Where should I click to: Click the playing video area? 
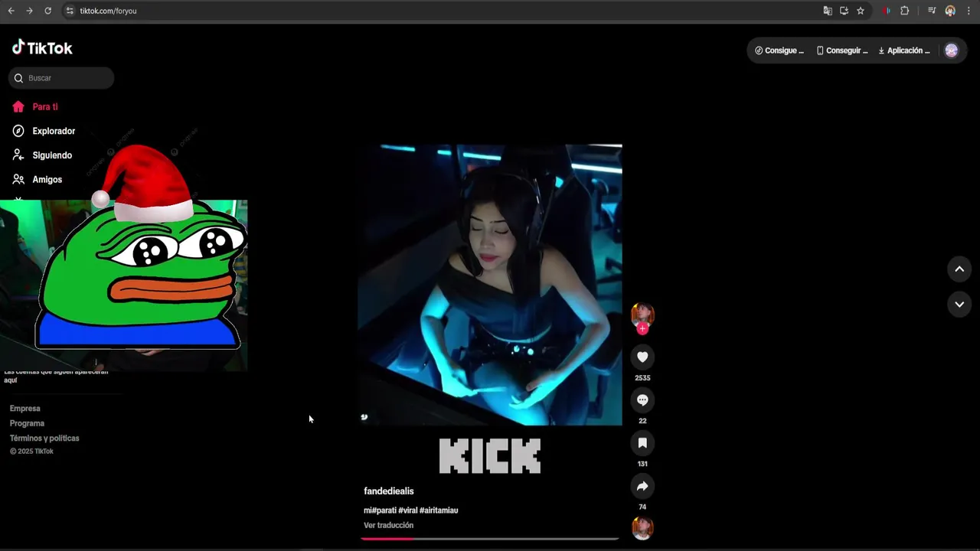(490, 284)
